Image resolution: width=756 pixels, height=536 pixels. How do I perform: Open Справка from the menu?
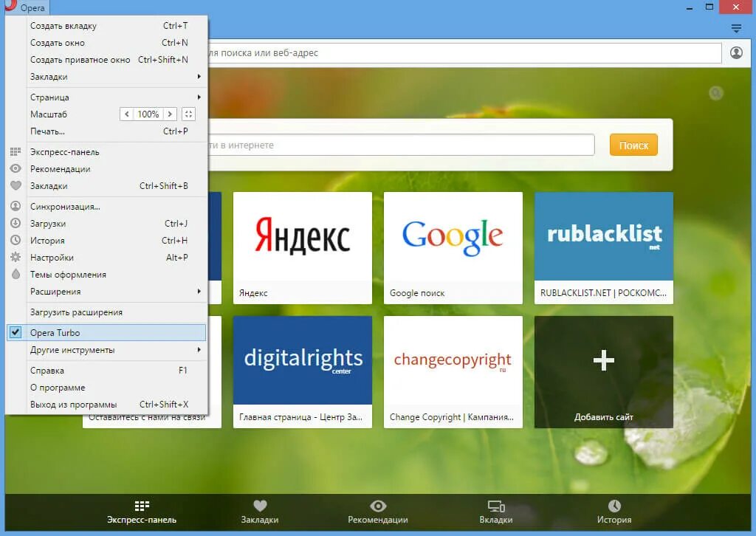tap(108, 371)
